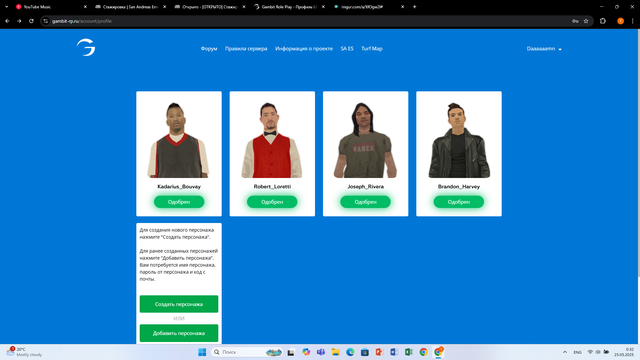
Task: Open Microsoft Edge from the taskbar
Action: point(350,352)
